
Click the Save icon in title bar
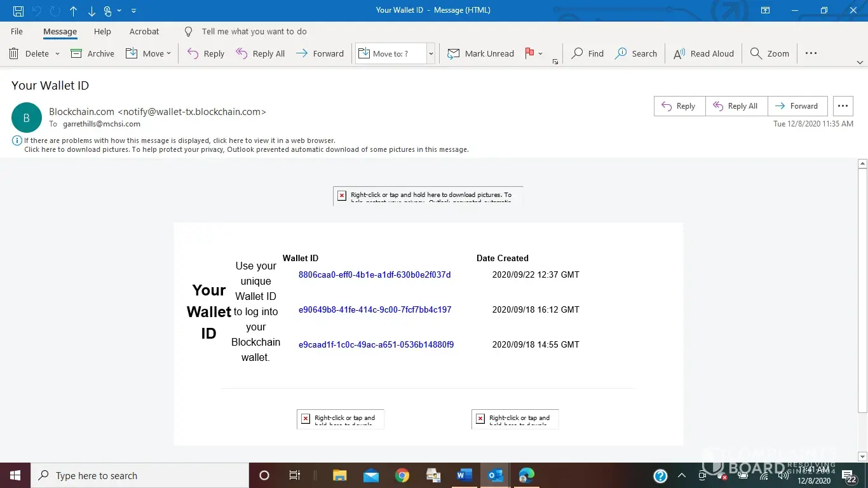click(x=18, y=11)
